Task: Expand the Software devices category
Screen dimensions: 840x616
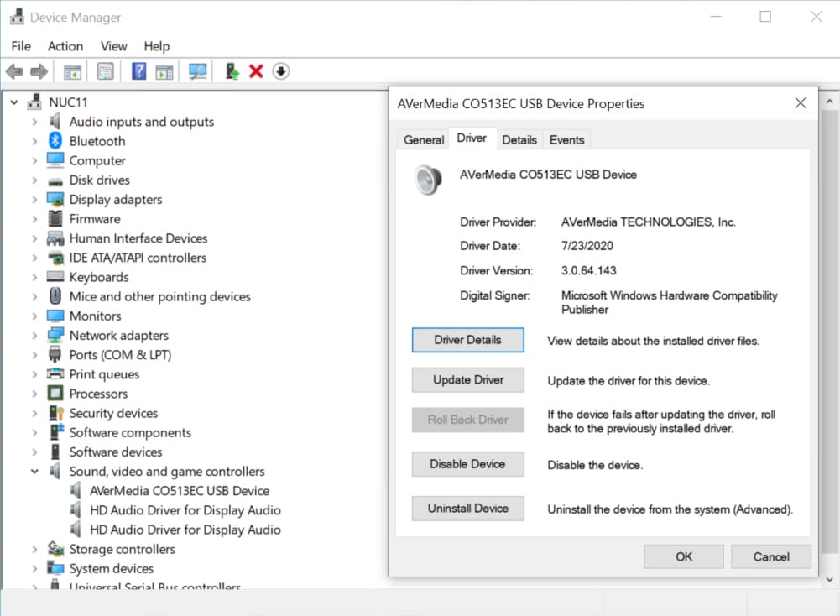Action: tap(34, 452)
